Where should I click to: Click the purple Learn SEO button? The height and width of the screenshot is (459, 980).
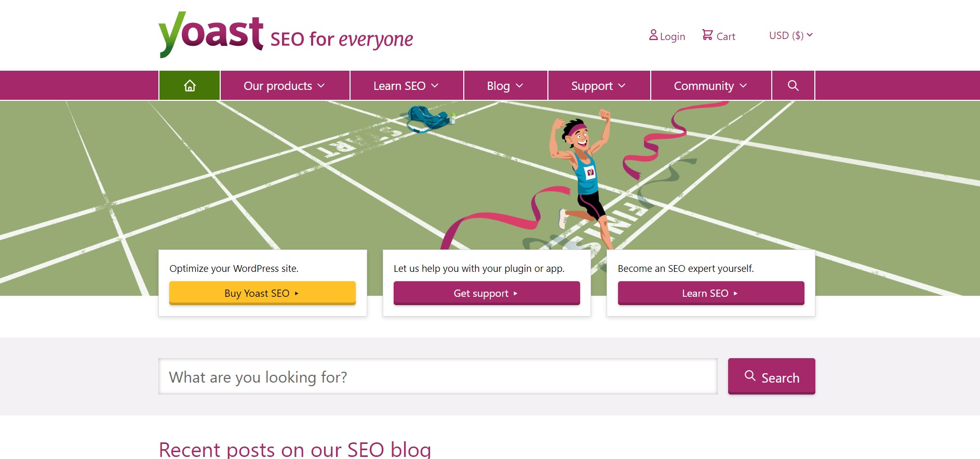click(x=710, y=293)
